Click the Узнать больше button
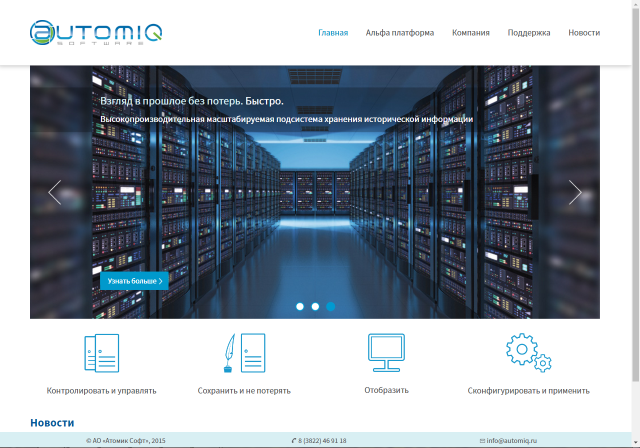This screenshot has width=640, height=448. coord(134,281)
